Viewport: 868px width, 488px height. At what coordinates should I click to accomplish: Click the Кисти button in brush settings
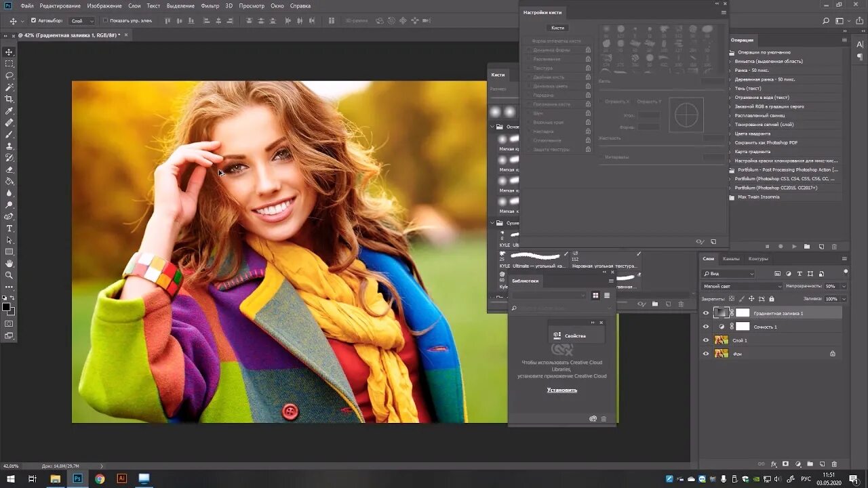pos(557,28)
